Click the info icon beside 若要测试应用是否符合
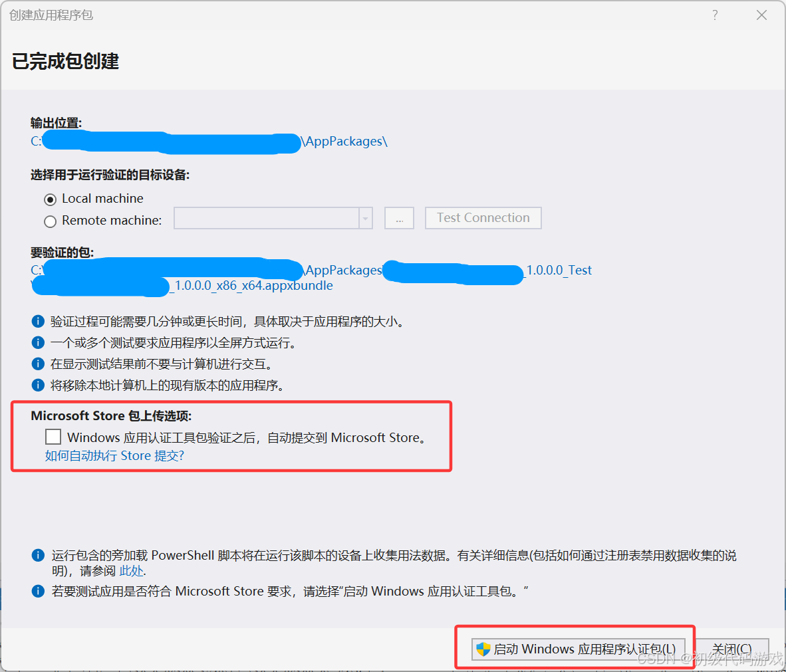 (x=38, y=592)
